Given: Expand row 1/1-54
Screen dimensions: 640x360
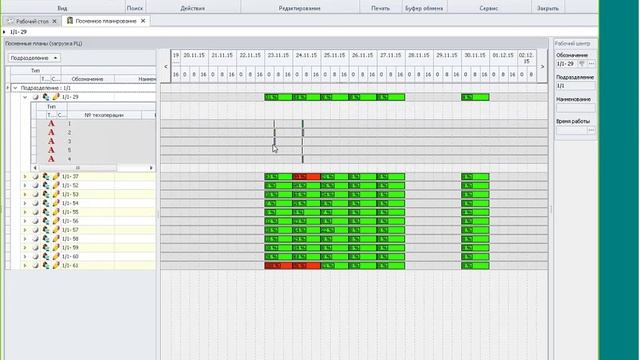Looking at the screenshot, I should click(25, 203).
